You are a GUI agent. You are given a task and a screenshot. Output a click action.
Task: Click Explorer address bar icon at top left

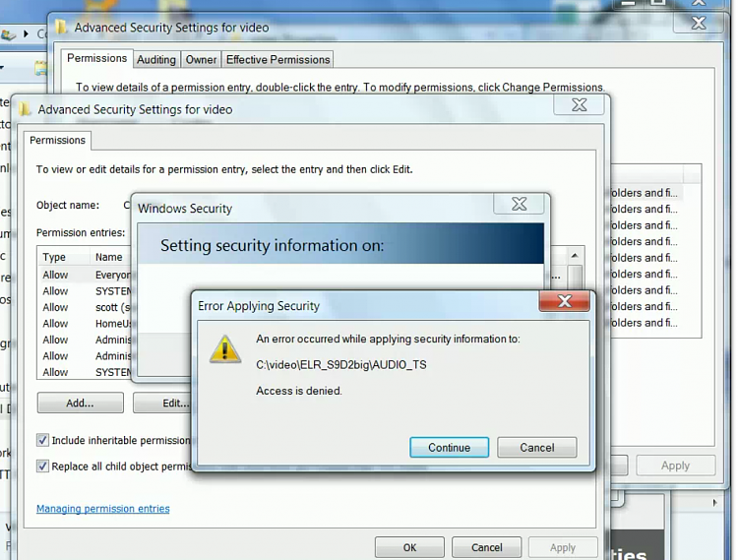click(8, 34)
